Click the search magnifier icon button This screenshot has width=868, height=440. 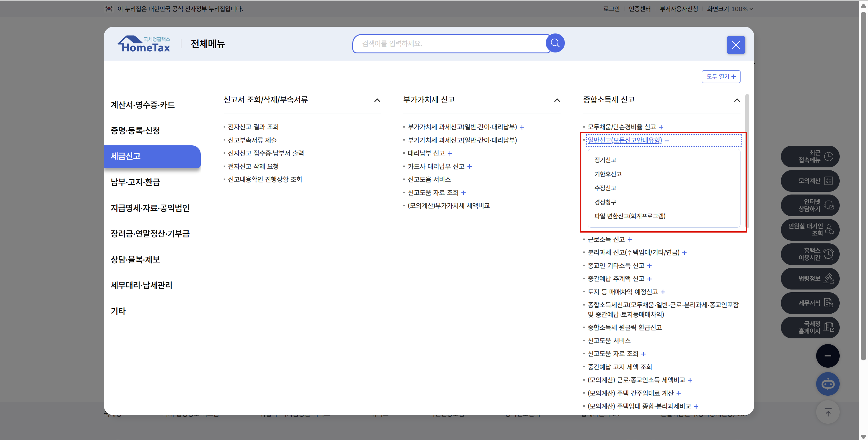(555, 43)
